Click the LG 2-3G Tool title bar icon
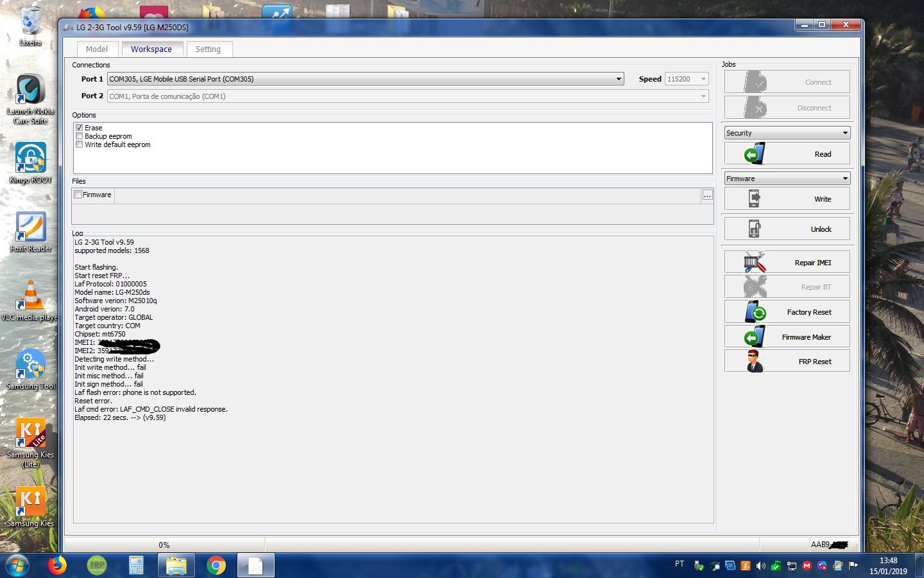The width and height of the screenshot is (924, 578). coord(69,27)
